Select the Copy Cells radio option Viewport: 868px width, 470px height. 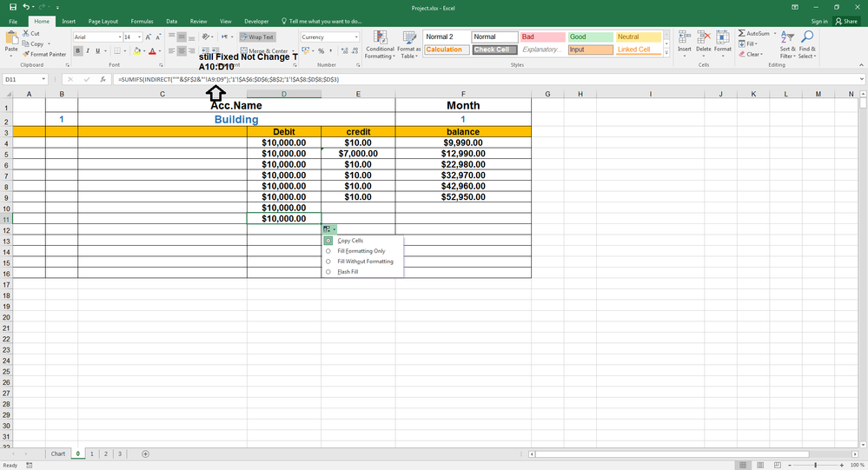328,241
